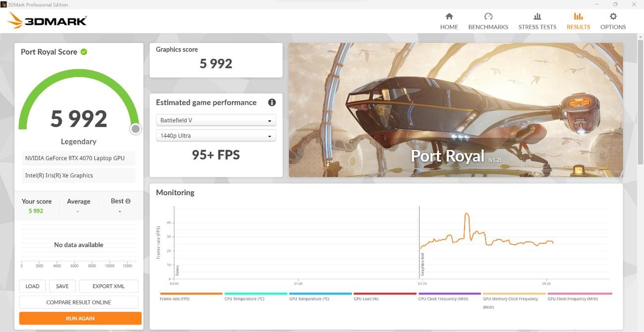Click the EXPORT XML button
The image size is (644, 332).
tap(108, 286)
